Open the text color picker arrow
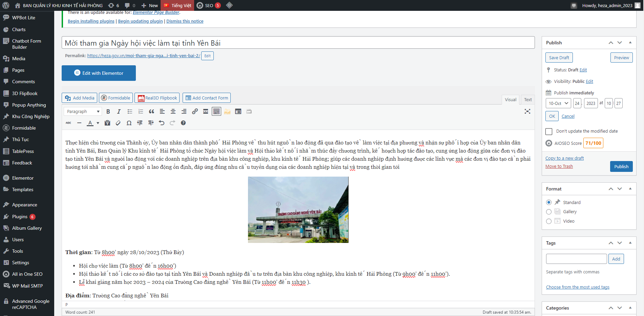Viewport: 644px width, 316px height. [98, 123]
